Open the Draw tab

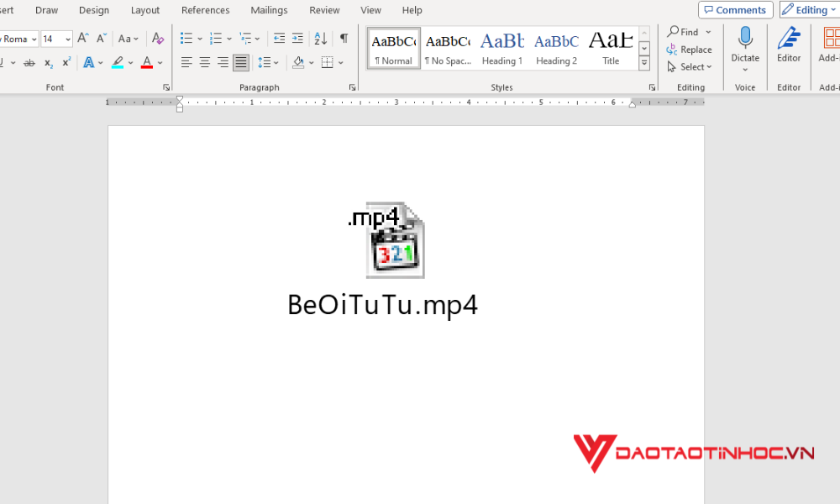pos(46,10)
